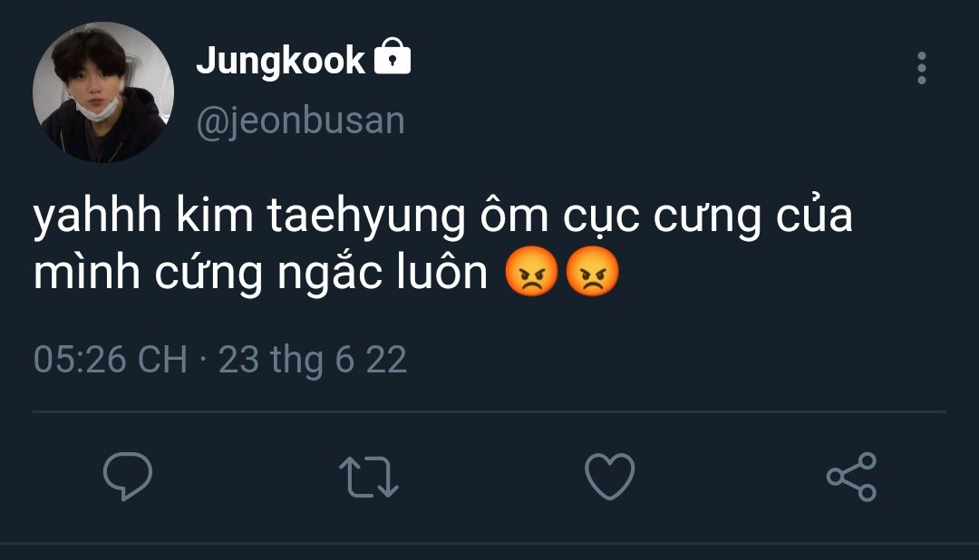Like the tweet with the heart icon
The height and width of the screenshot is (560, 979).
pyautogui.click(x=609, y=477)
